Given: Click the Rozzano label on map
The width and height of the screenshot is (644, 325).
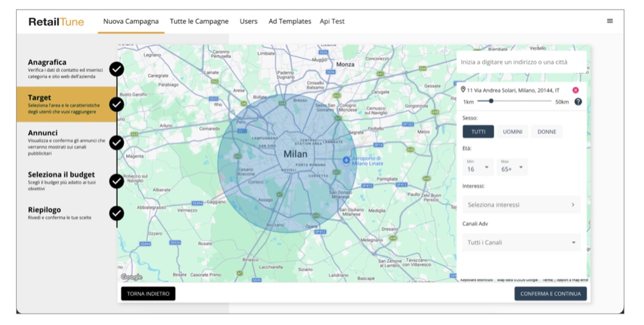Looking at the screenshot, I should coord(275,225).
